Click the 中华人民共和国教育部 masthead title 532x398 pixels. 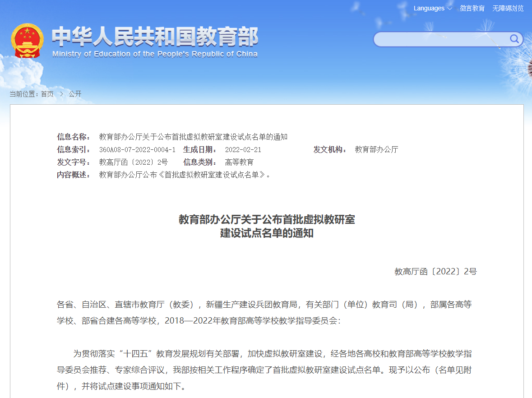(156, 36)
